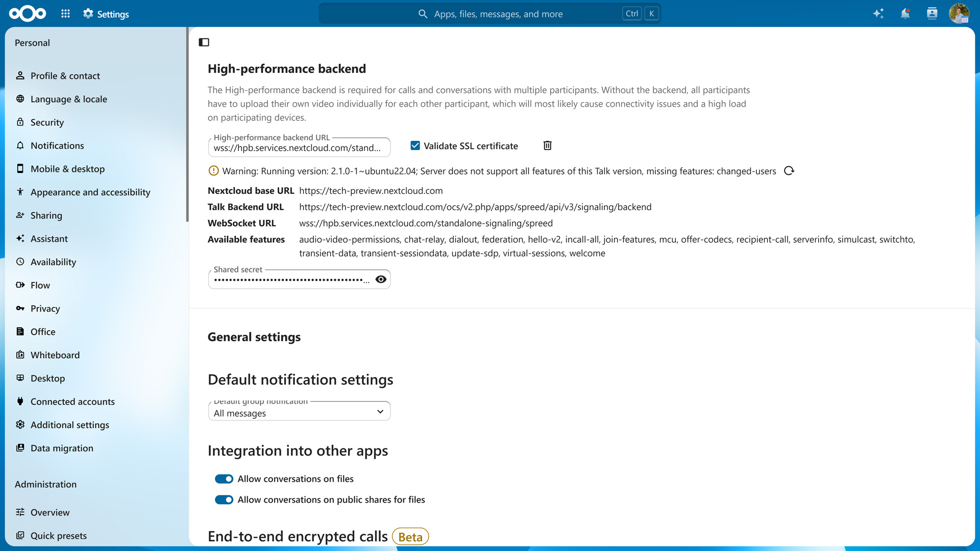Click the Connected accounts plug icon
This screenshot has width=980, height=551.
[x=20, y=402]
